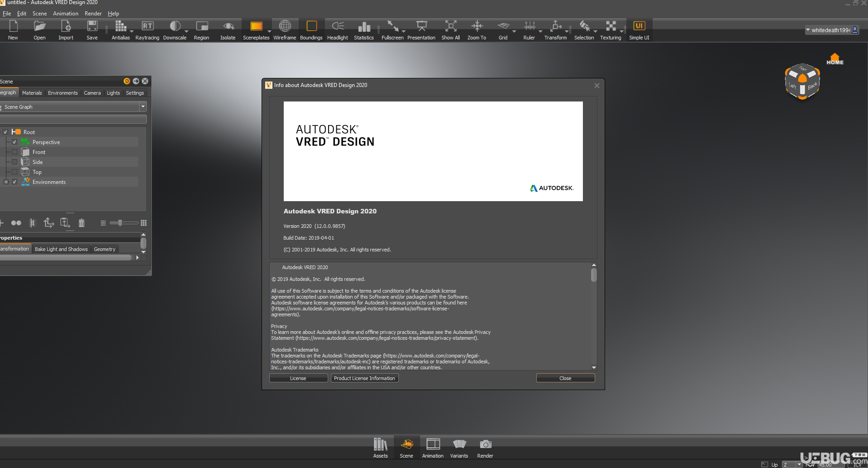Screen dimensions: 868x468
Task: Save the scene with Save icon
Action: pyautogui.click(x=92, y=30)
